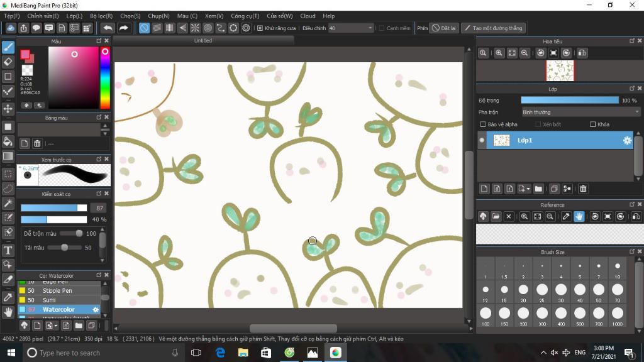Click Đặt lại reset button
644x362 pixels.
[443, 28]
